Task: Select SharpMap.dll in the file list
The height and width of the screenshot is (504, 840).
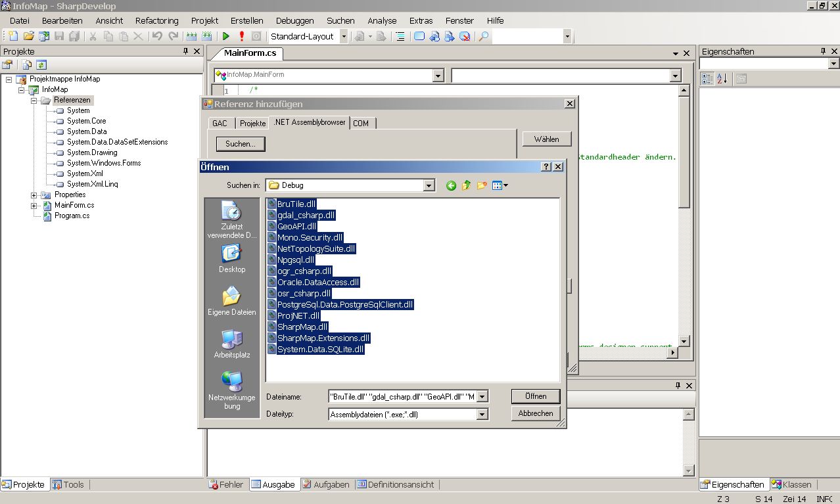Action: coord(301,326)
